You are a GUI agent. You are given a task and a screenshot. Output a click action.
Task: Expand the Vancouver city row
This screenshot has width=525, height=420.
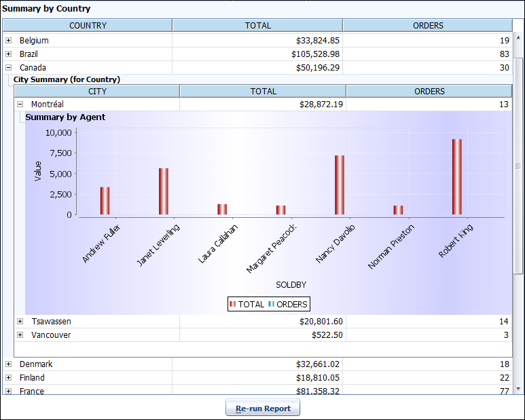click(x=20, y=335)
